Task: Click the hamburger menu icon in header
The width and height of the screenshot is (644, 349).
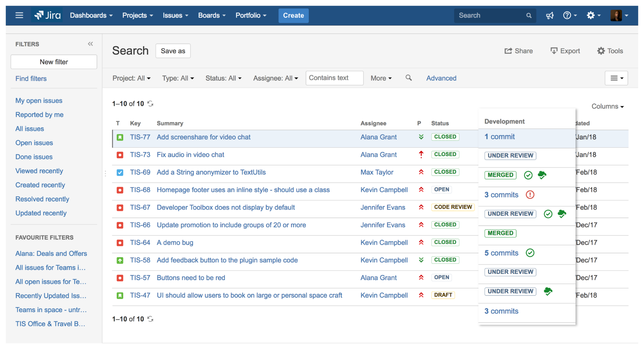Action: 19,15
